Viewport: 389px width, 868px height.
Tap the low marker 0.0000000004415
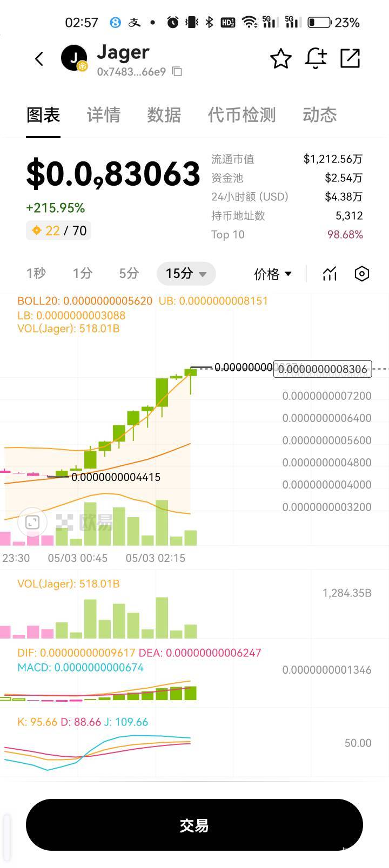click(x=116, y=477)
